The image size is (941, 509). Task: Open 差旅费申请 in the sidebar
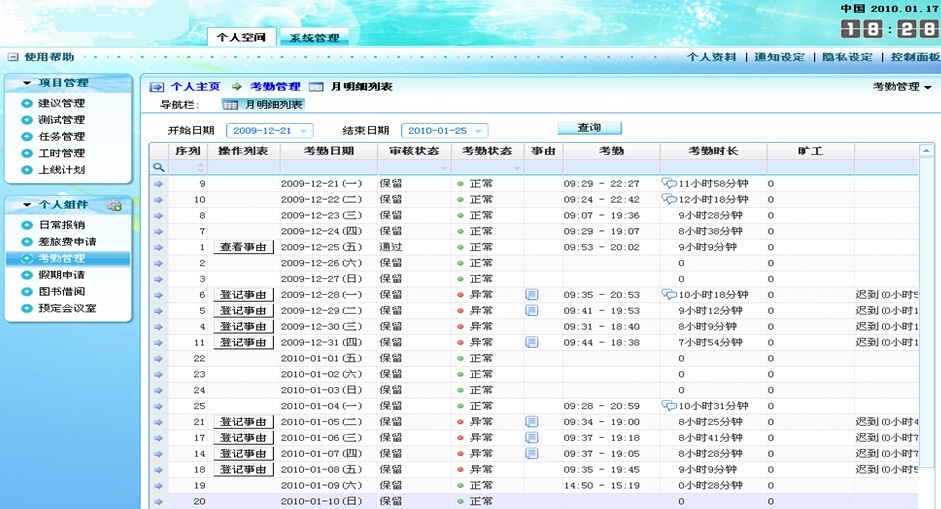pyautogui.click(x=67, y=242)
